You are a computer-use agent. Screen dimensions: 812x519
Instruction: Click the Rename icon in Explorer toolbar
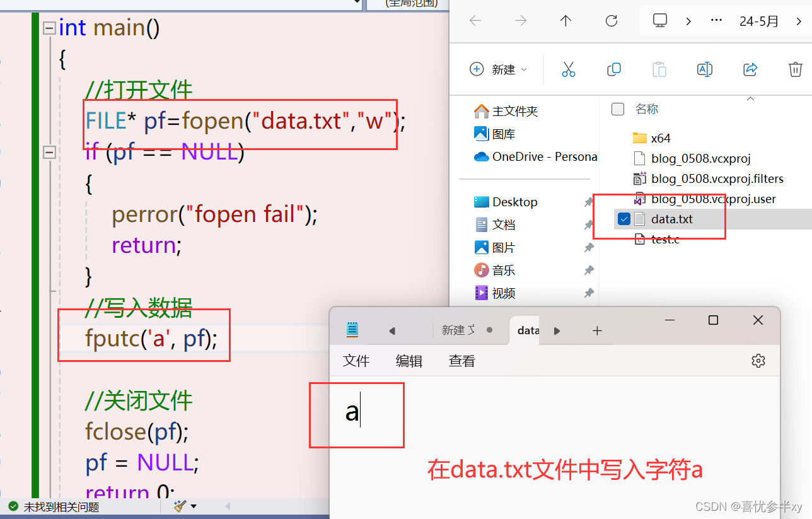click(x=704, y=69)
